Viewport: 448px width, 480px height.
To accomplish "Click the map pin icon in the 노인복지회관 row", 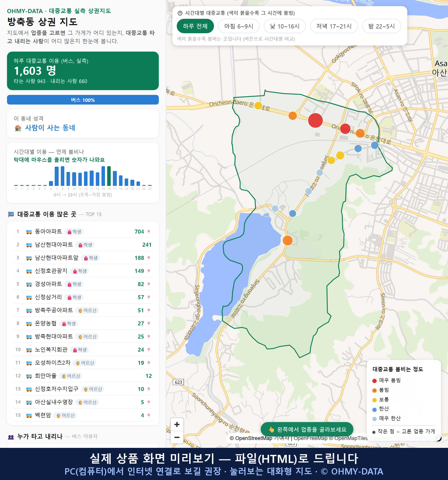I will (x=149, y=350).
